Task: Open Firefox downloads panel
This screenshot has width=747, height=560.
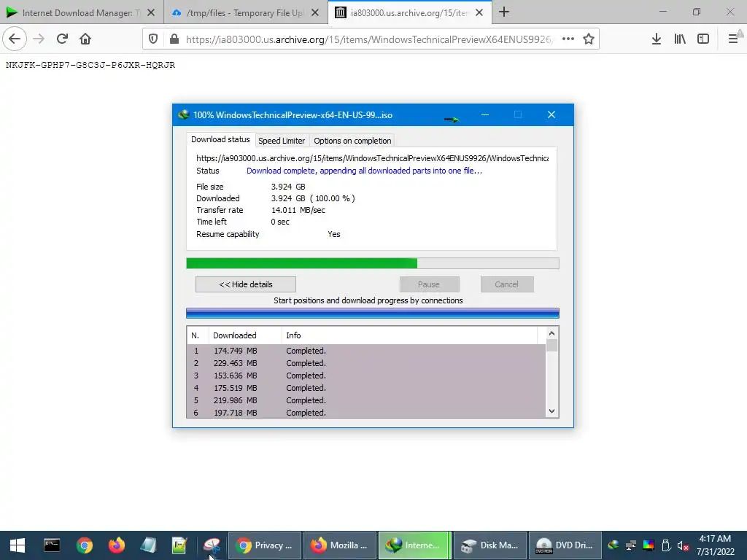Action: pos(657,39)
